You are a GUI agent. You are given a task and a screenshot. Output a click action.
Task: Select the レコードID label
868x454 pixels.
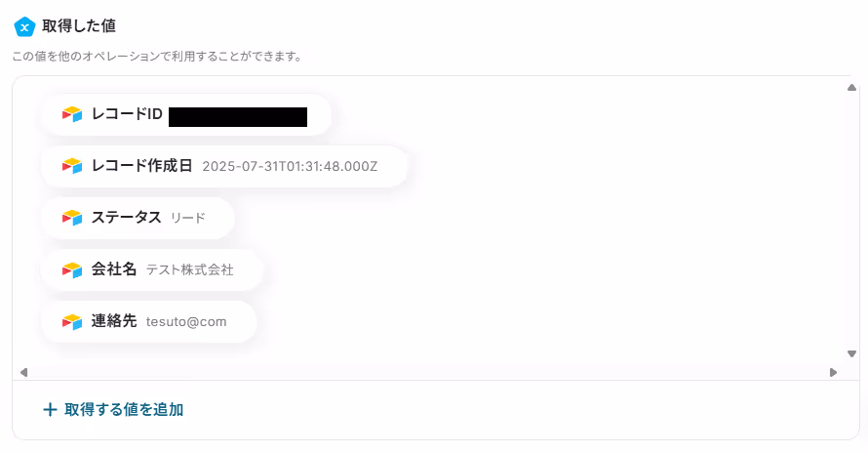point(127,114)
